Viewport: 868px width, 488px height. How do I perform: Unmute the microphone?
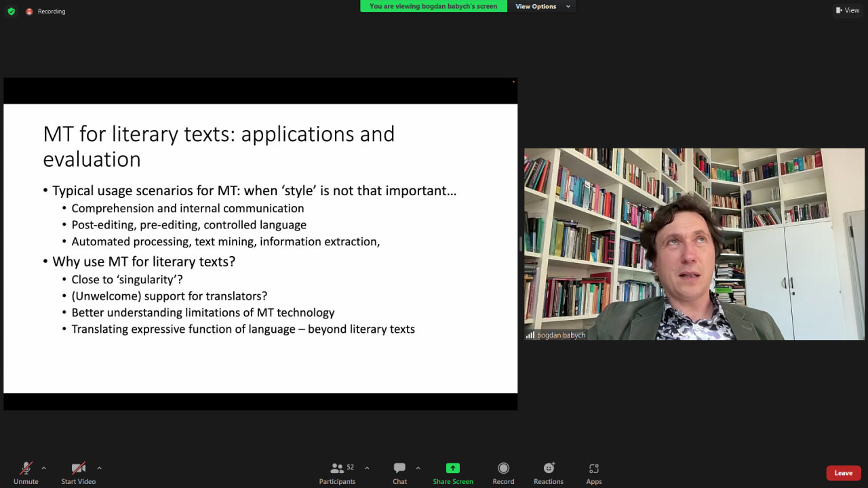(26, 472)
